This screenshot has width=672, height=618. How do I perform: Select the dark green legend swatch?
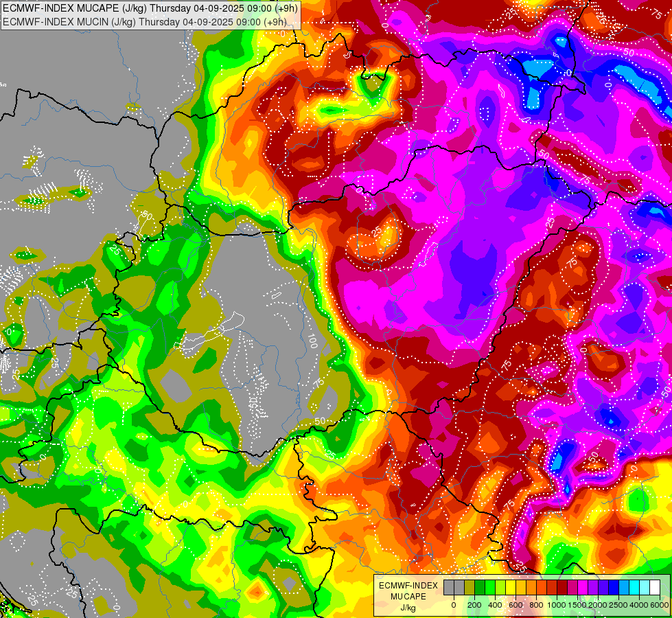point(480,587)
